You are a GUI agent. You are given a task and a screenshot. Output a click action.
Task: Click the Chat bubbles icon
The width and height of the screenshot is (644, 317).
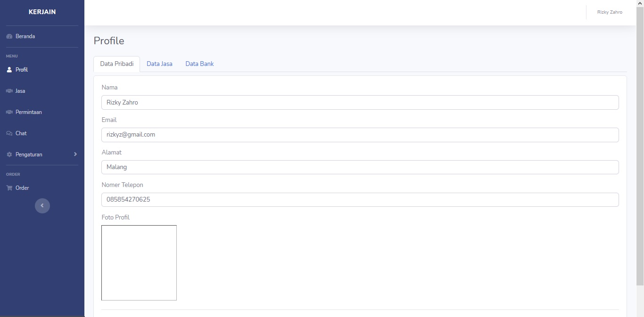[x=9, y=133]
